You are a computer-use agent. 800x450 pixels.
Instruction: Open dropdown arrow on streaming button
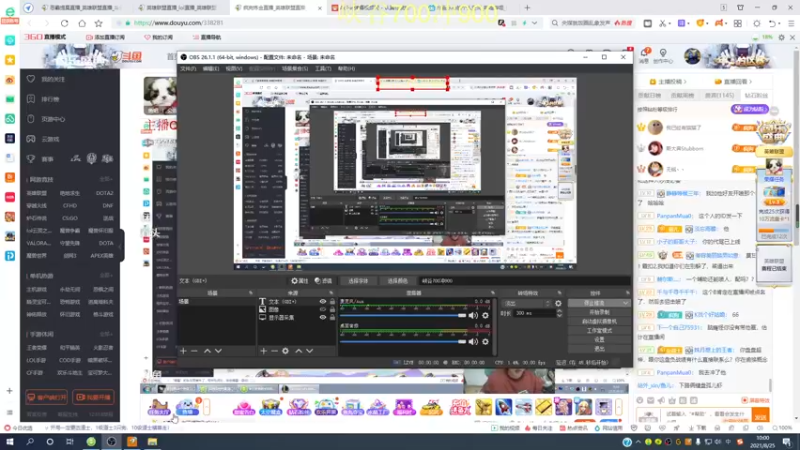tap(626, 303)
